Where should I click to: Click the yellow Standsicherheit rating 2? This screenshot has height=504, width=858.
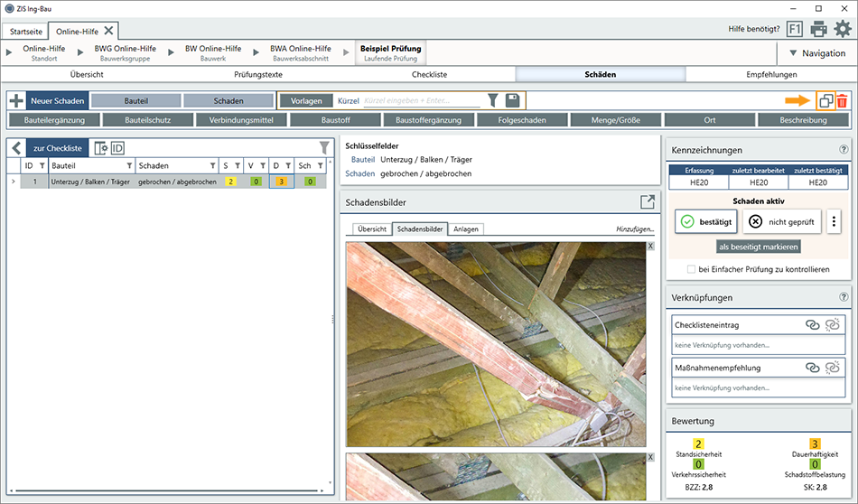point(698,443)
